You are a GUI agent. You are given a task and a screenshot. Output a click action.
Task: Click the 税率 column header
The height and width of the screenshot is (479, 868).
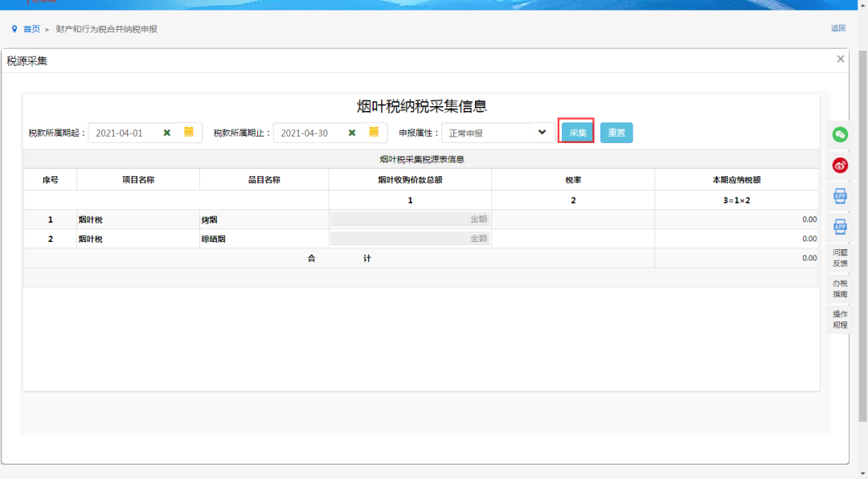tap(573, 180)
